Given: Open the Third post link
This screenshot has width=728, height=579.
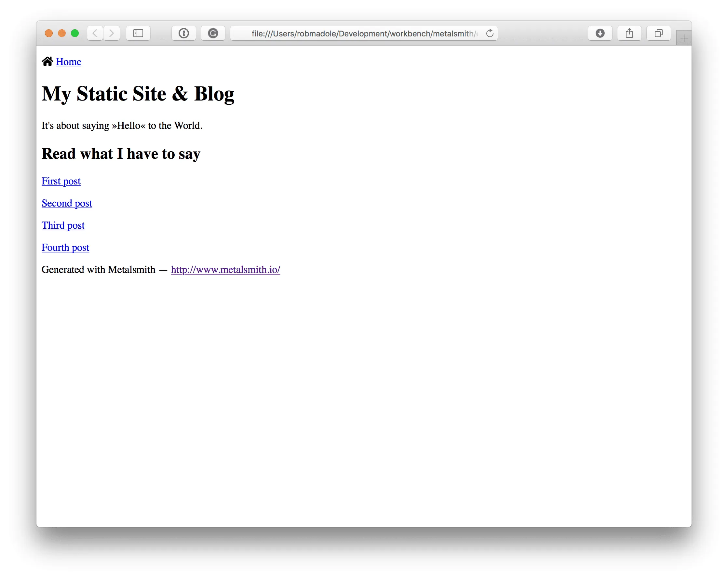Looking at the screenshot, I should [x=63, y=225].
